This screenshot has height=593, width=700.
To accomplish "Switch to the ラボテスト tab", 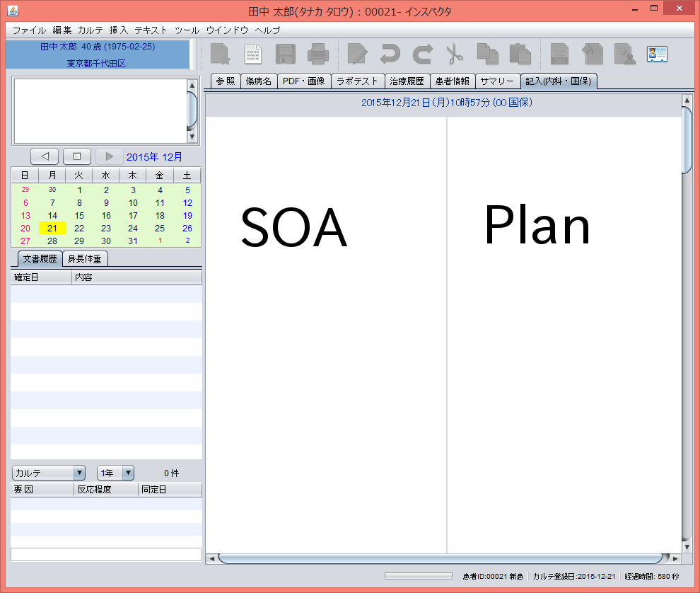I will [358, 81].
